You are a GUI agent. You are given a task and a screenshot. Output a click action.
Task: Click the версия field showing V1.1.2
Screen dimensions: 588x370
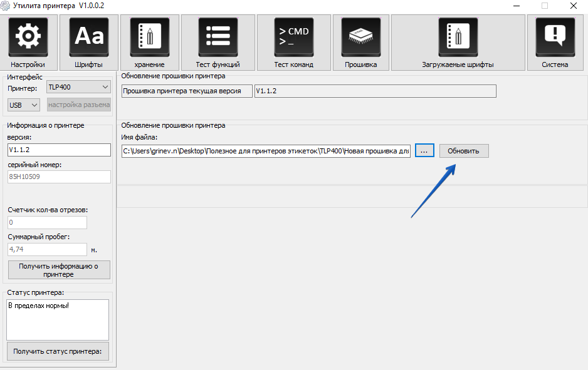(x=59, y=150)
